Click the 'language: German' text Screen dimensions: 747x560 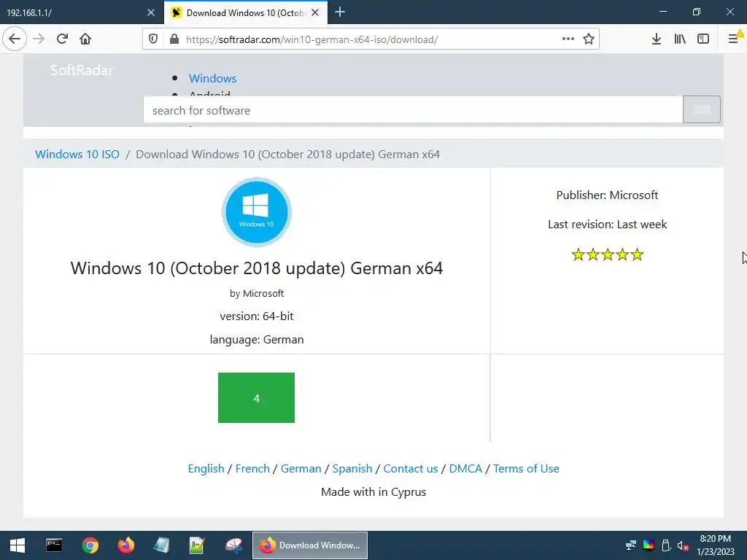point(257,340)
